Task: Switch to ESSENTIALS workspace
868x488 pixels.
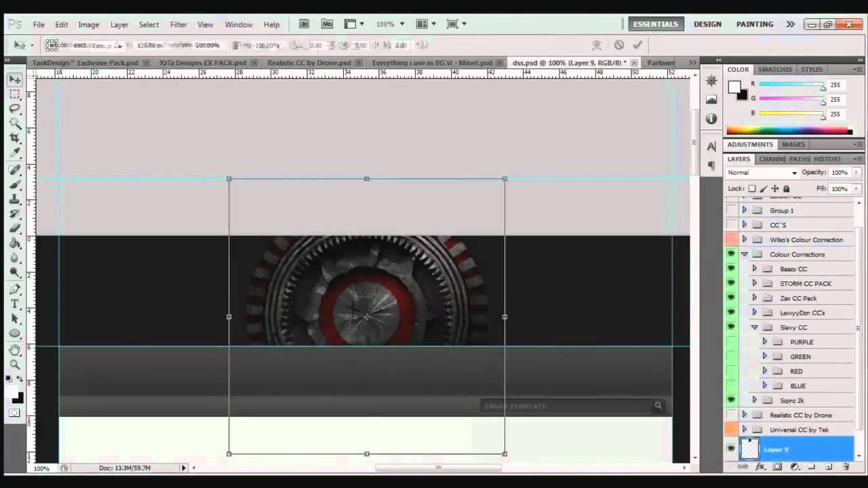Action: click(x=656, y=24)
